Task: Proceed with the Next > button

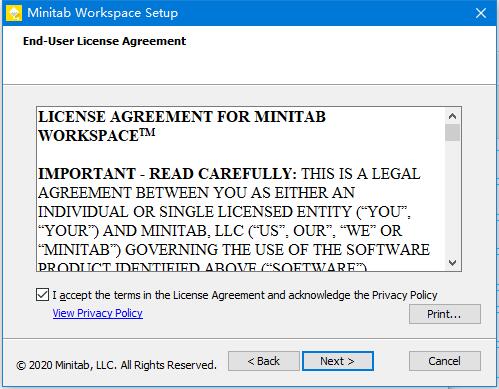Action: pos(338,361)
